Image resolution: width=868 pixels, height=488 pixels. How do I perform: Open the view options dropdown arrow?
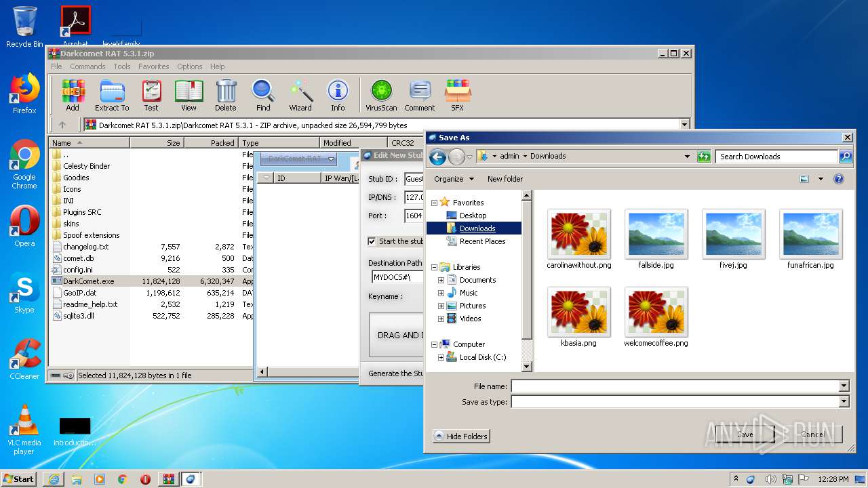pos(821,179)
